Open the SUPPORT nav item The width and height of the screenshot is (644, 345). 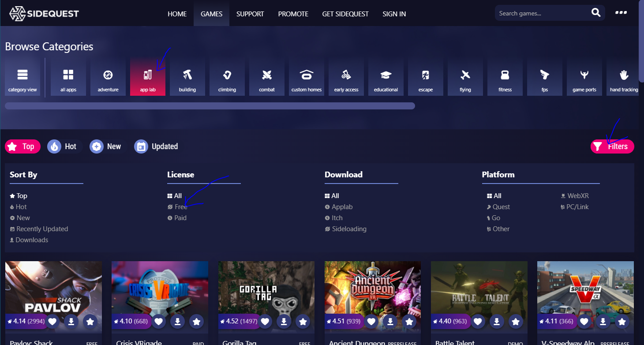pos(250,14)
